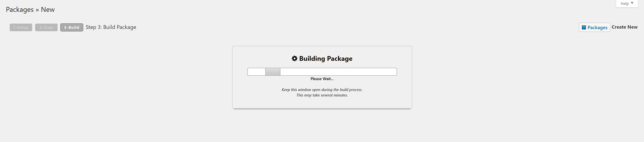Click the Packages » New page title
This screenshot has width=644, height=142.
(30, 9)
